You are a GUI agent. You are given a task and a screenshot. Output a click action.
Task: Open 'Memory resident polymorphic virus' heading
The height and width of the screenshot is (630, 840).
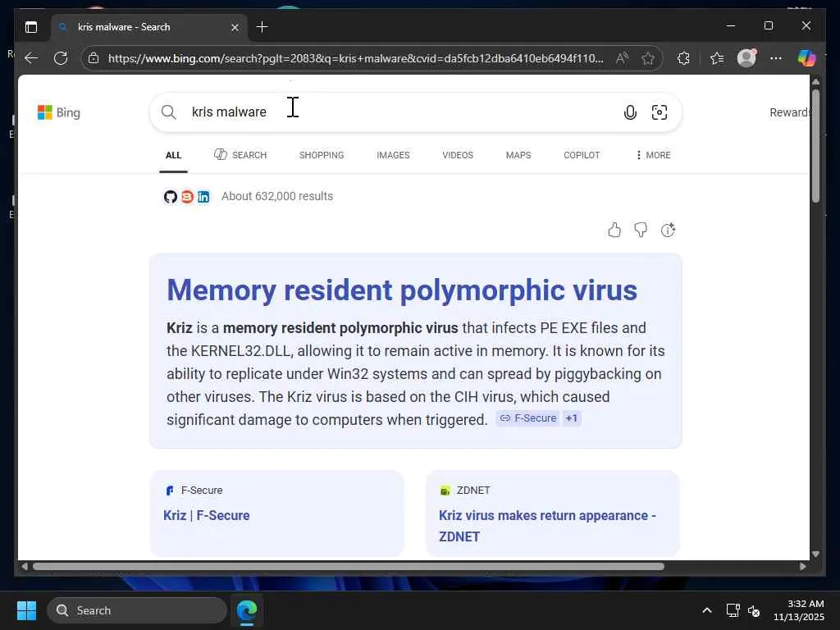pyautogui.click(x=402, y=290)
